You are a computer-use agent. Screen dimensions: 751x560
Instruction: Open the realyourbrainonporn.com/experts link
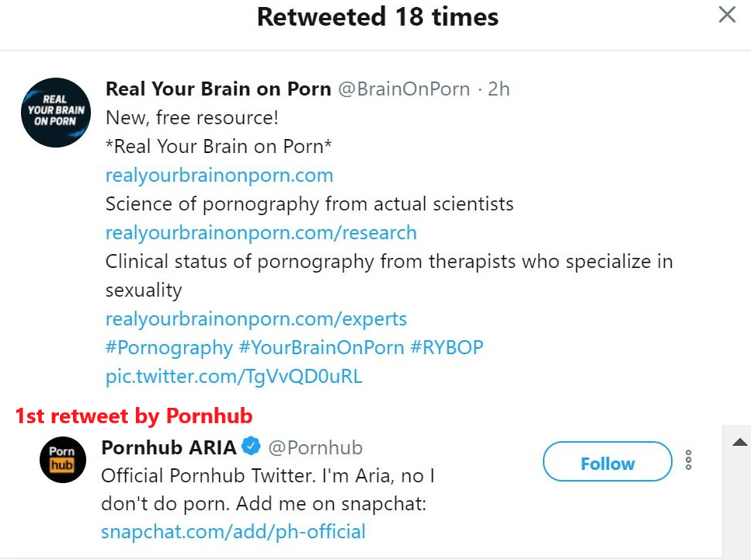(256, 319)
